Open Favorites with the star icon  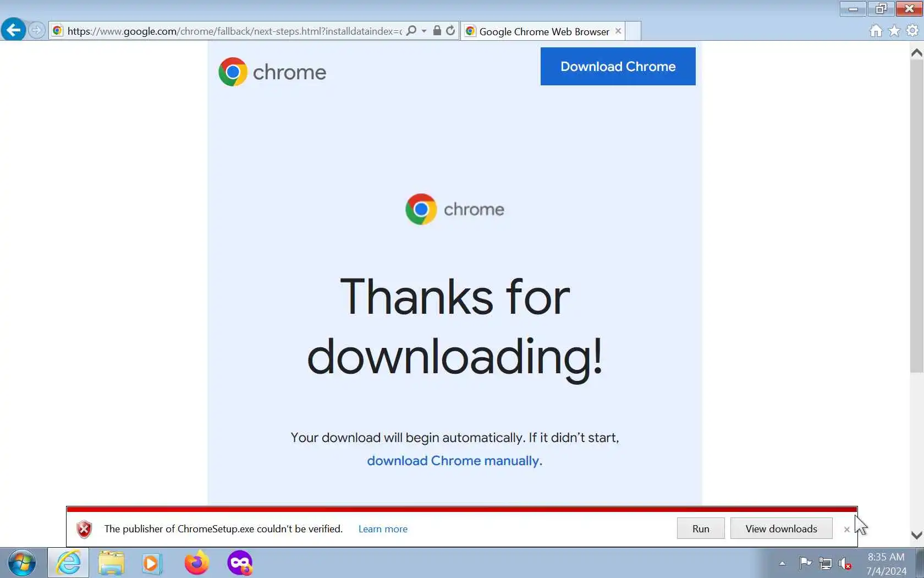894,31
